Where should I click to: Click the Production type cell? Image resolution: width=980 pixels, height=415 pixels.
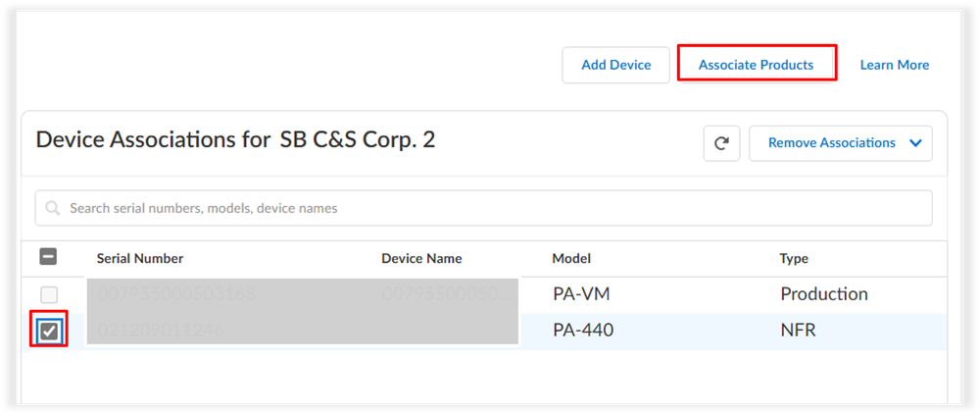click(824, 294)
